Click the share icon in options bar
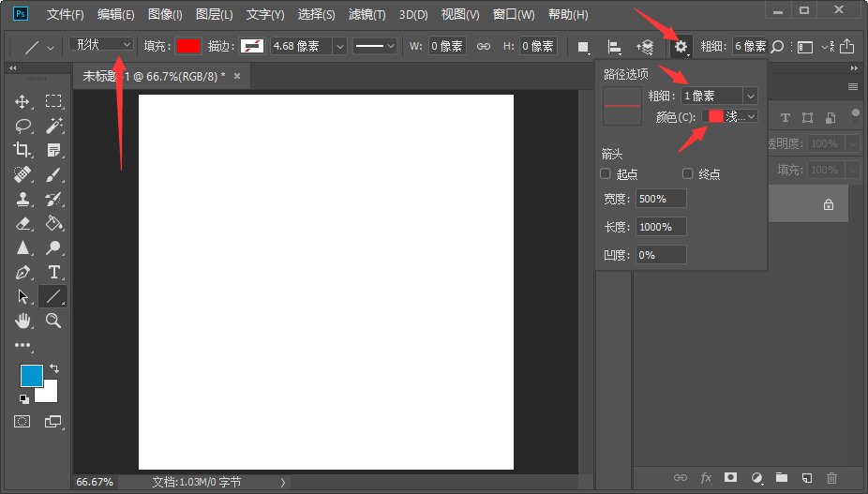The width and height of the screenshot is (868, 494). [x=847, y=47]
